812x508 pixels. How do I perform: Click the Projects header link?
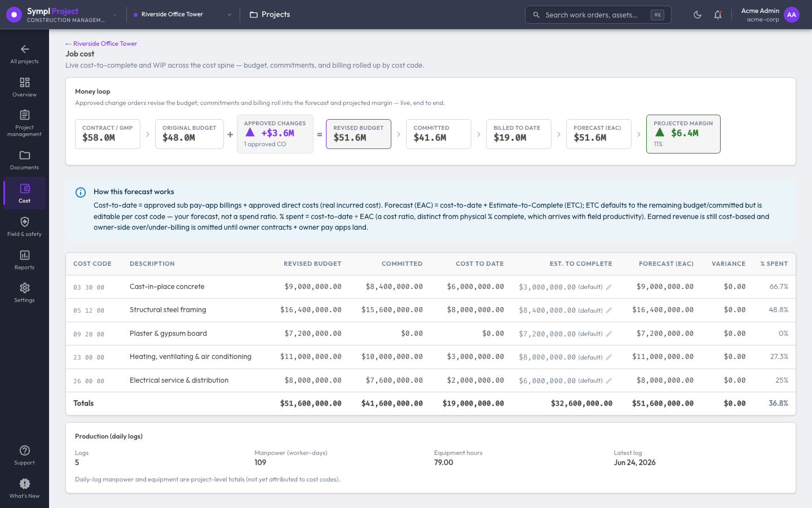point(270,15)
